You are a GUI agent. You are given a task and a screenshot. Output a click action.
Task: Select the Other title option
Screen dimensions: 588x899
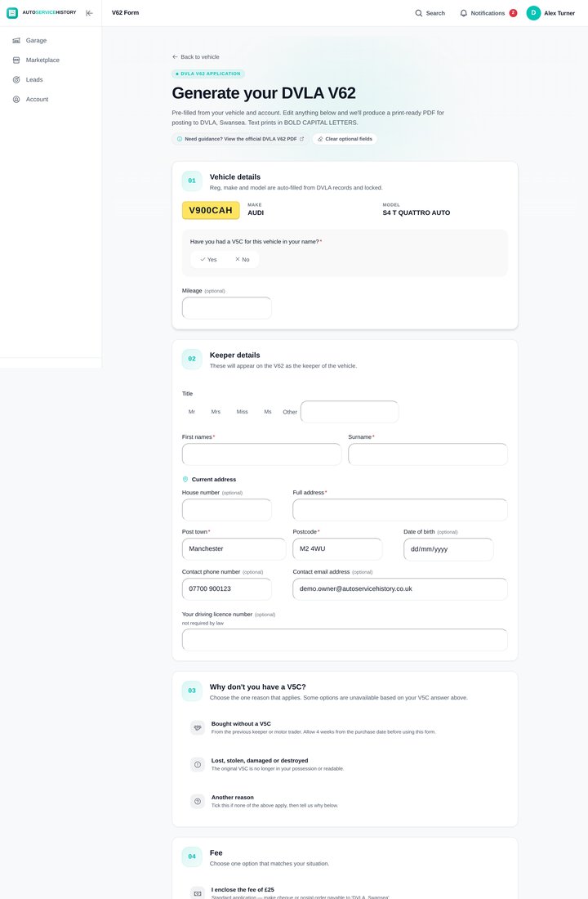(x=290, y=412)
